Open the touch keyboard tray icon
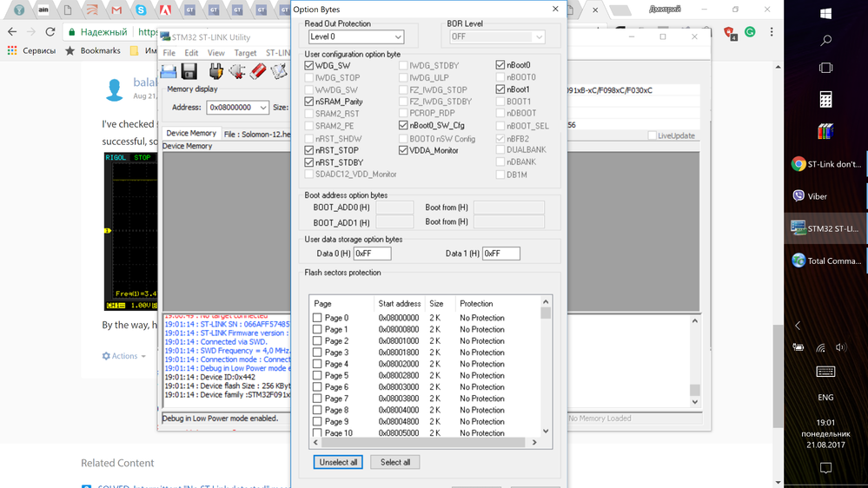This screenshot has width=868, height=488. 825,372
